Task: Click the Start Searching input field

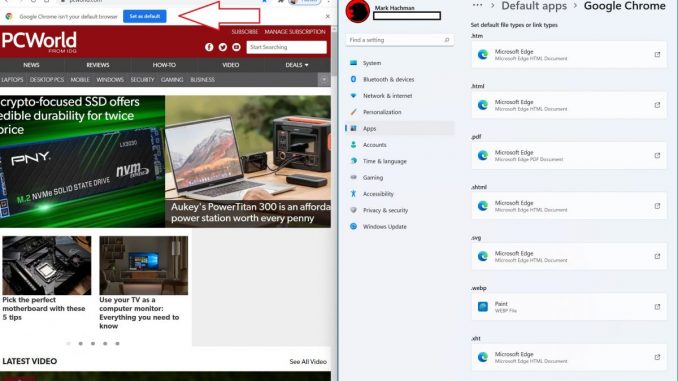Action: point(286,47)
